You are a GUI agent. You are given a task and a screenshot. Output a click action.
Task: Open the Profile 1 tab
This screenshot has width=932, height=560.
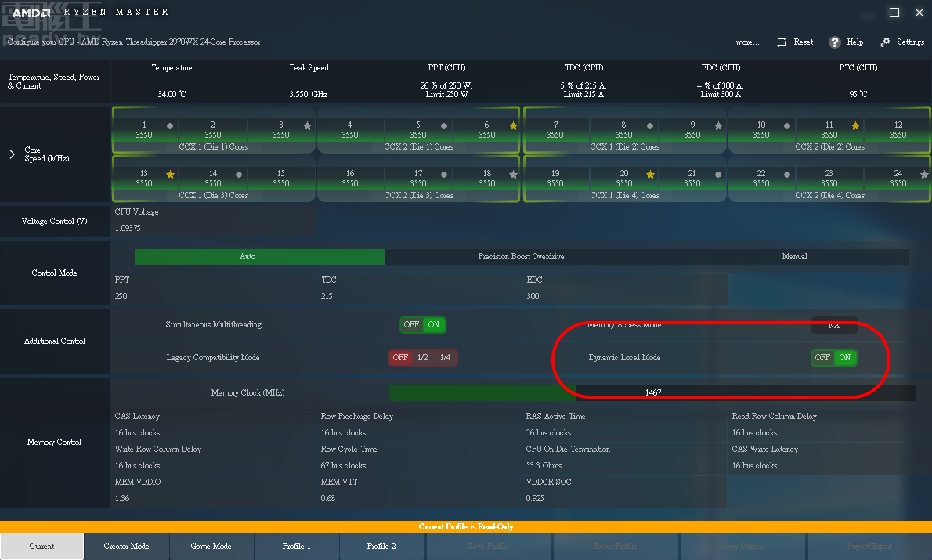point(297,547)
